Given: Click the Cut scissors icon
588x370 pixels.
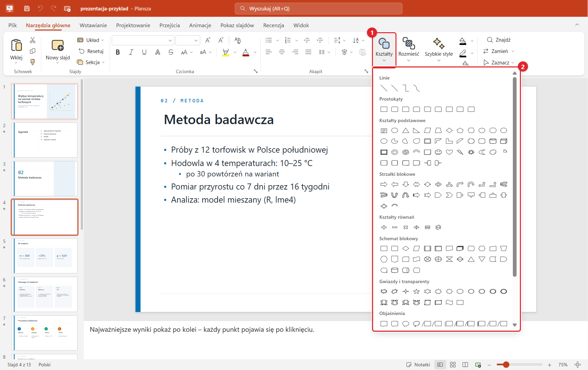Looking at the screenshot, I should point(33,40).
